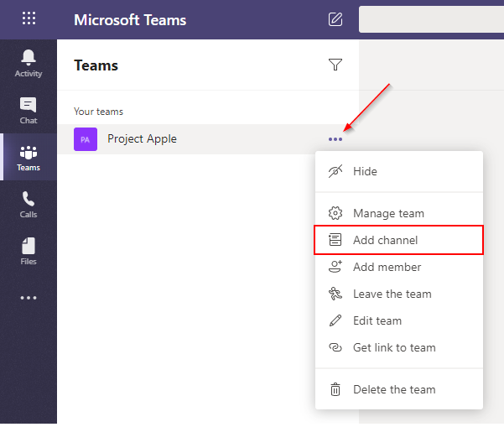Select Add member menu entry
Image resolution: width=504 pixels, height=427 pixels.
[399, 267]
